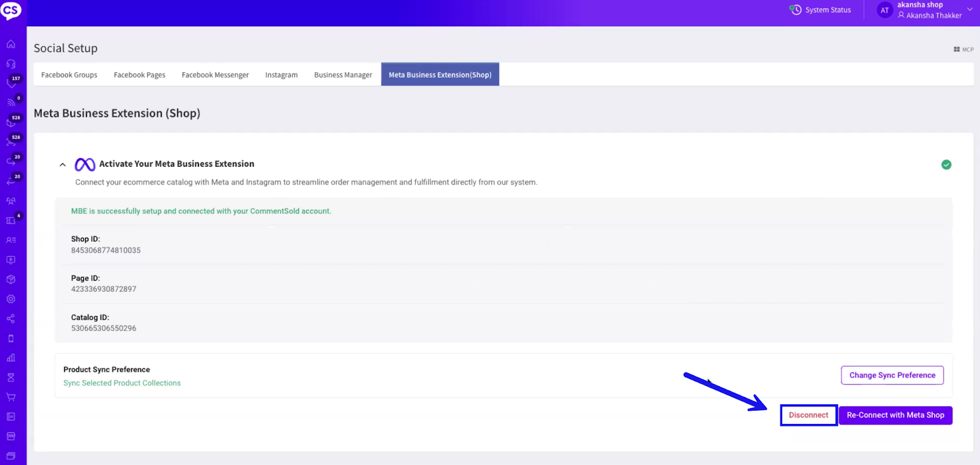Open the hourglass icon in sidebar
Image resolution: width=980 pixels, height=465 pixels.
tap(11, 377)
